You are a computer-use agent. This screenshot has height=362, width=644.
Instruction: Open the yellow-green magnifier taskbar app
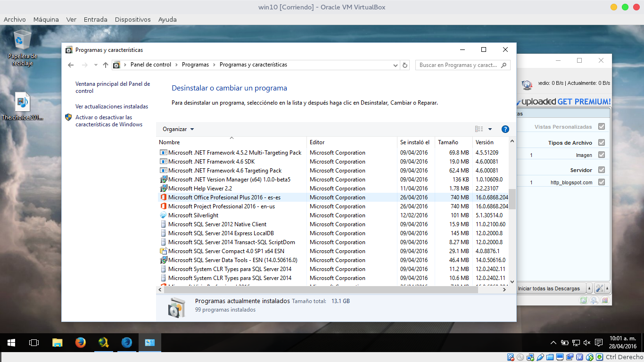tap(103, 343)
